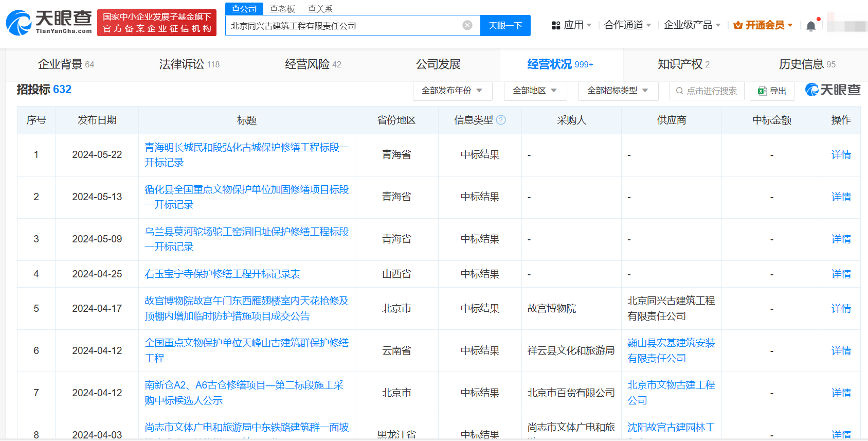
Task: View 详情 for row 7
Action: point(841,393)
